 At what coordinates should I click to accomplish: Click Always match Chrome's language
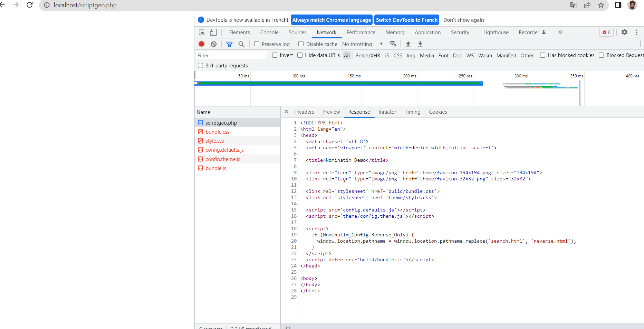coord(331,20)
